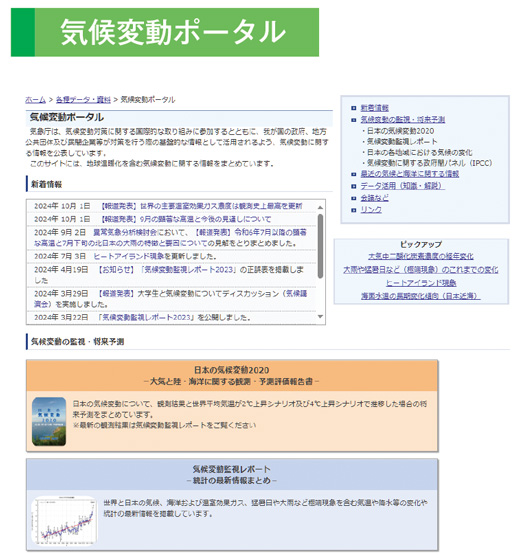This screenshot has height=558, width=522.
Task: Click 日本の各地域における気候の変化 sub-item
Action: pos(420,153)
